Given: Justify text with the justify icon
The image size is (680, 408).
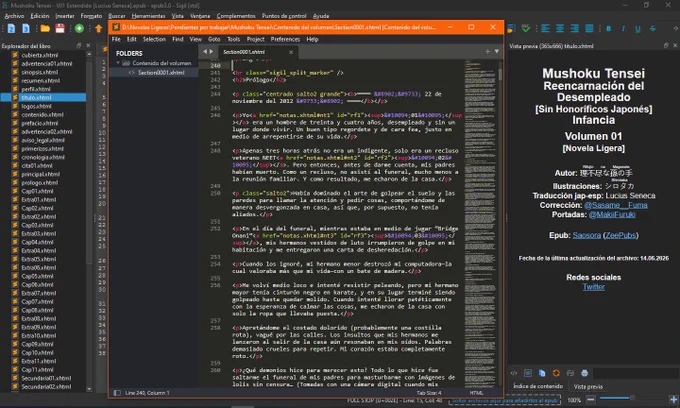Looking at the screenshot, I should 589,29.
